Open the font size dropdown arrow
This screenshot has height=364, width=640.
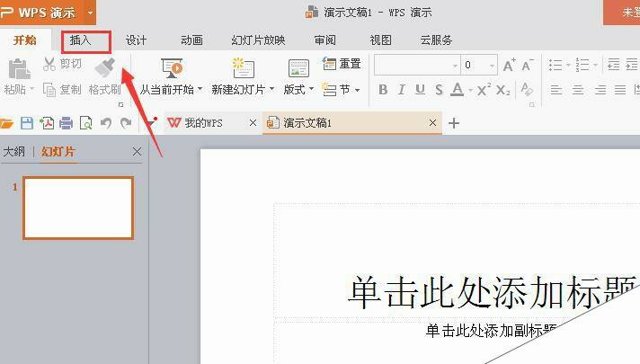[x=492, y=66]
